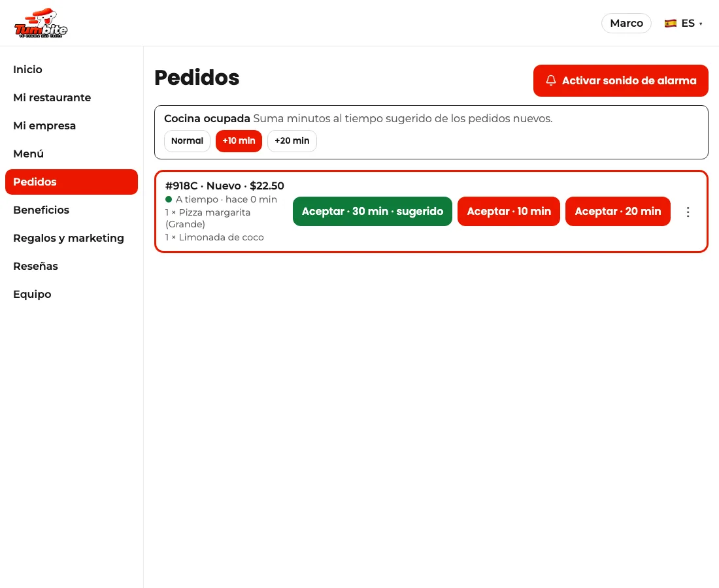Click the 'A tiempo · hace 0 min' status
Viewport: 719px width, 588px height.
pos(221,199)
